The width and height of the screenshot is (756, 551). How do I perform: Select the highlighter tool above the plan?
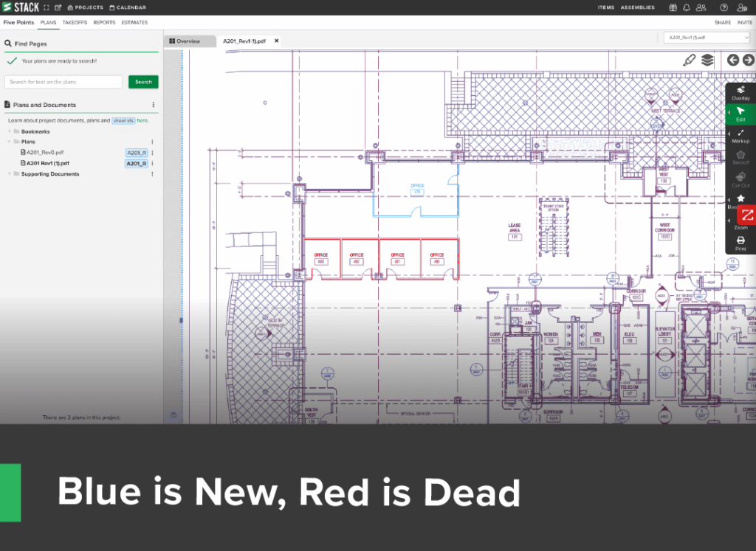click(690, 60)
